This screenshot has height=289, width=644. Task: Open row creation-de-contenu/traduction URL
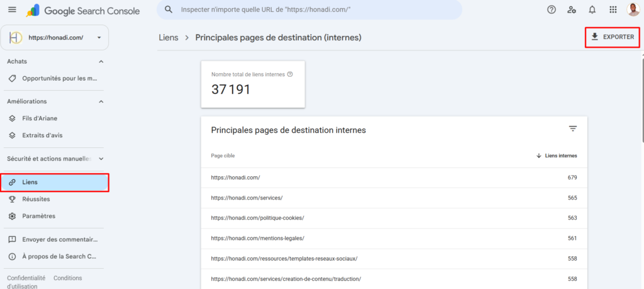394,279
